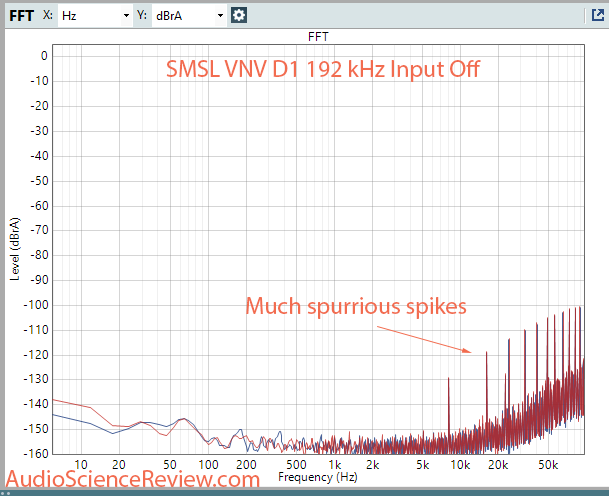Click the Level (dBrA) axis label

coord(14,249)
